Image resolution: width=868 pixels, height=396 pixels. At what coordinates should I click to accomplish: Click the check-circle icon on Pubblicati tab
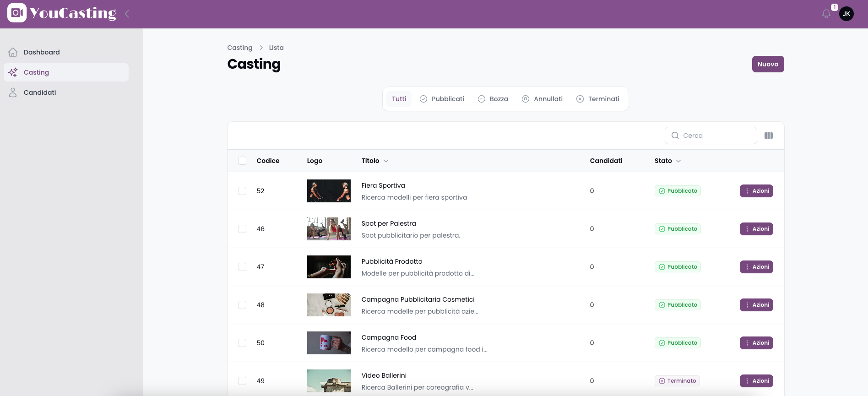[423, 99]
